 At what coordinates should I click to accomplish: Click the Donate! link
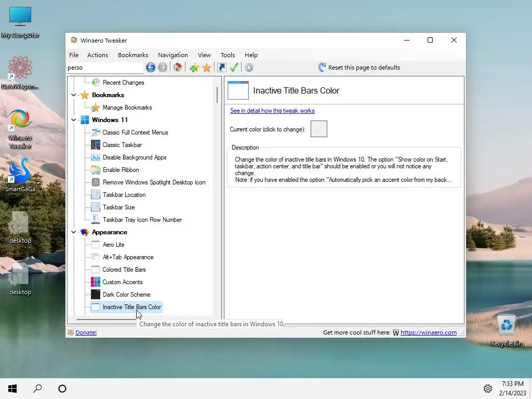tap(86, 332)
